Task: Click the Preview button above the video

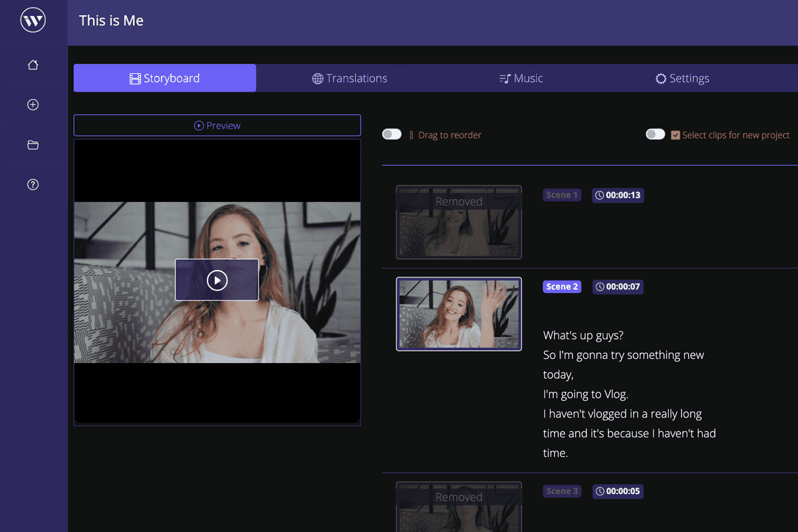Action: click(x=217, y=125)
